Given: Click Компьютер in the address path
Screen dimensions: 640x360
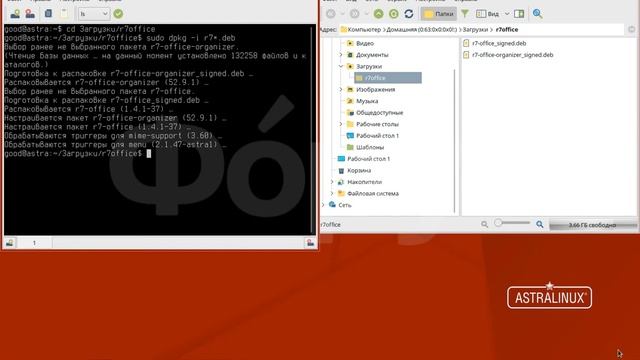Looking at the screenshot, I should coord(364,29).
